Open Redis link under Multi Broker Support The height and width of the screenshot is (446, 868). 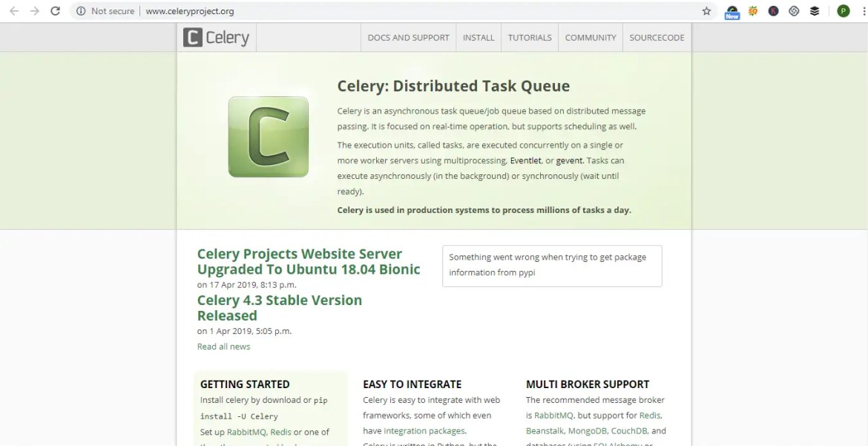pyautogui.click(x=650, y=416)
